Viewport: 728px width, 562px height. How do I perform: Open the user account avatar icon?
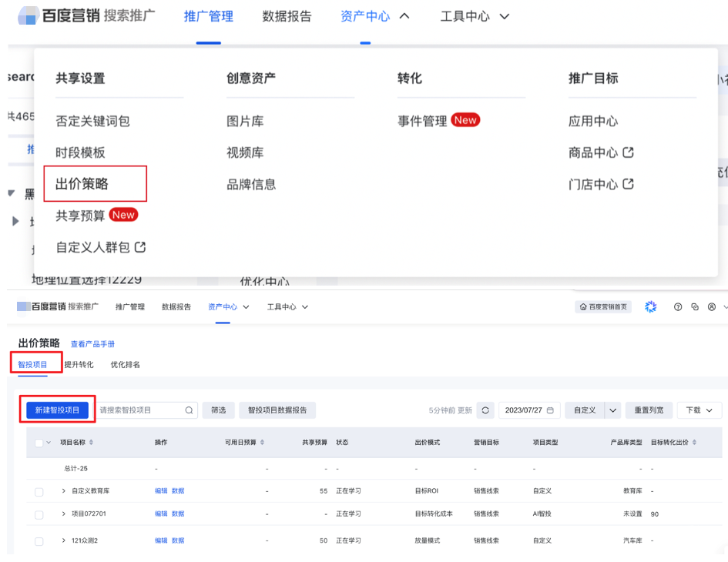(712, 306)
